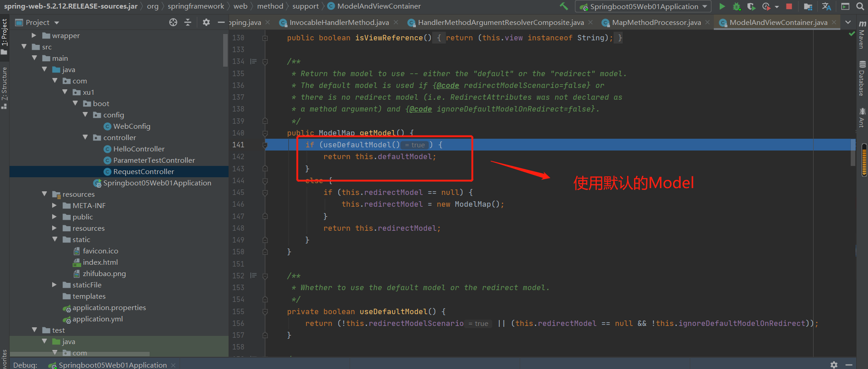Image resolution: width=868 pixels, height=369 pixels.
Task: Switch to InvocableHandlerMethod.java tab
Action: click(339, 22)
